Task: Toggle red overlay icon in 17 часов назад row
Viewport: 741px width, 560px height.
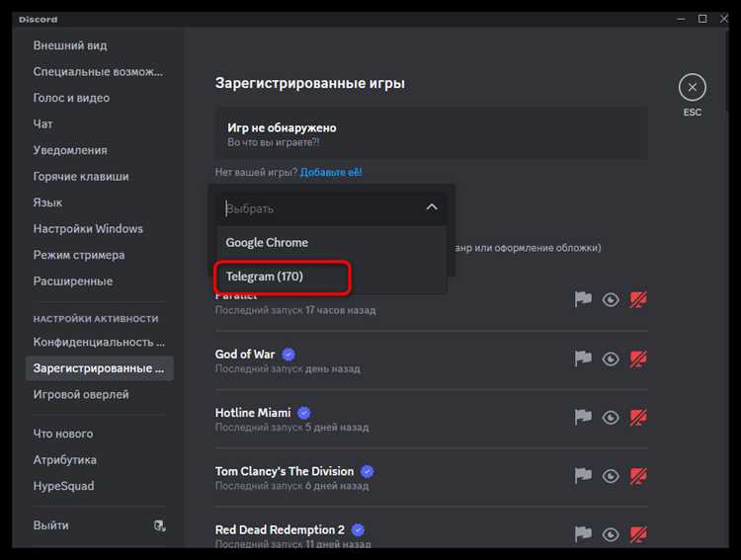Action: [x=638, y=299]
